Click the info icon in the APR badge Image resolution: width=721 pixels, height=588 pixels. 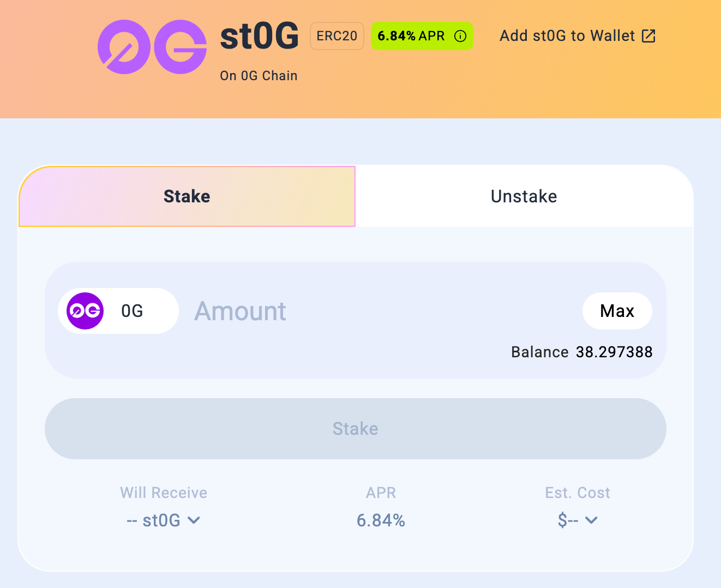[460, 36]
